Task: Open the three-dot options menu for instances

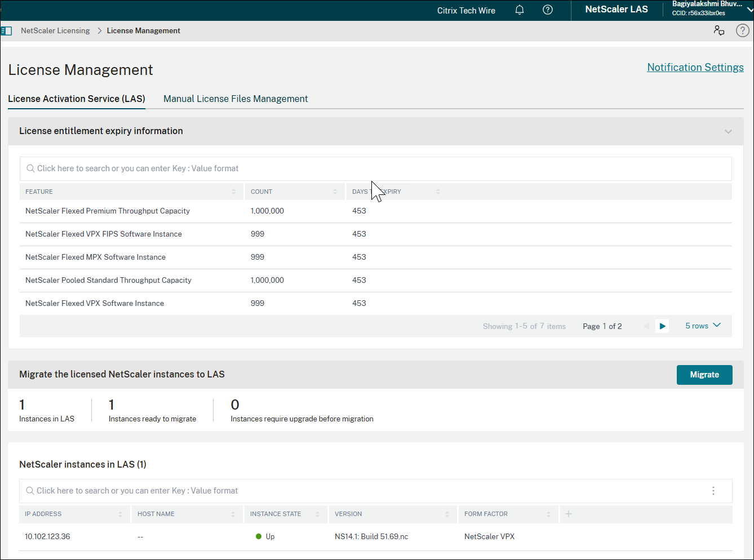Action: (x=713, y=491)
